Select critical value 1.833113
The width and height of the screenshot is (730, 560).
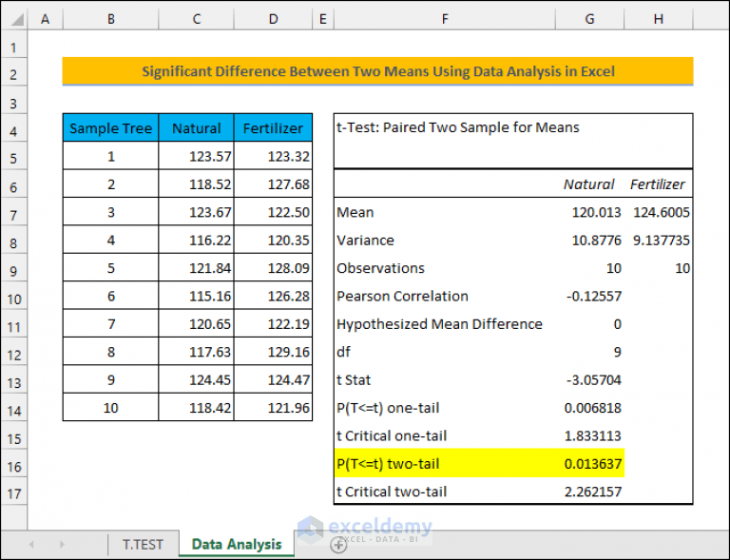click(x=589, y=435)
